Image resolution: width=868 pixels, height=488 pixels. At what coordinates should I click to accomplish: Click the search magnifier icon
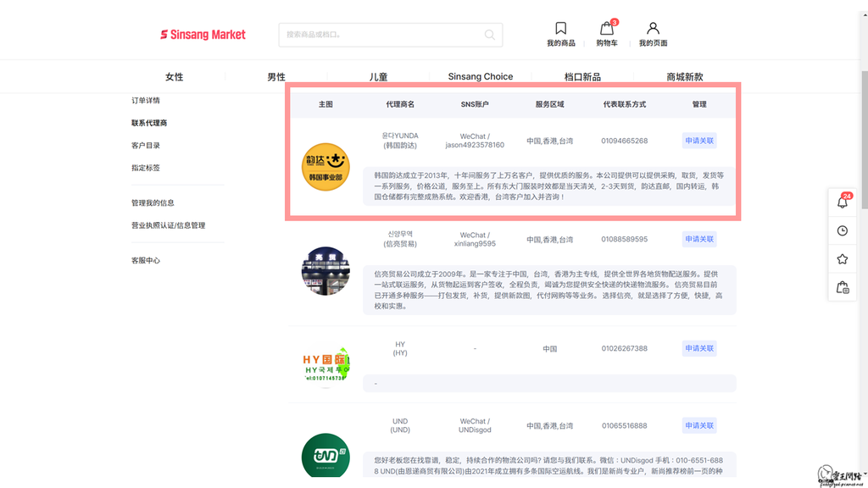(x=489, y=35)
